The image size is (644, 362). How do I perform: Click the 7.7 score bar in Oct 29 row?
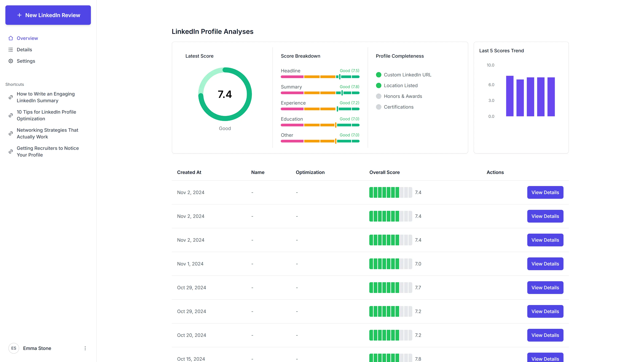pos(390,288)
